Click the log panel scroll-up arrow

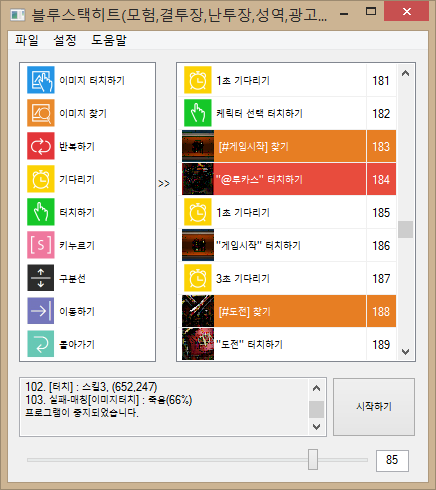tap(316, 388)
